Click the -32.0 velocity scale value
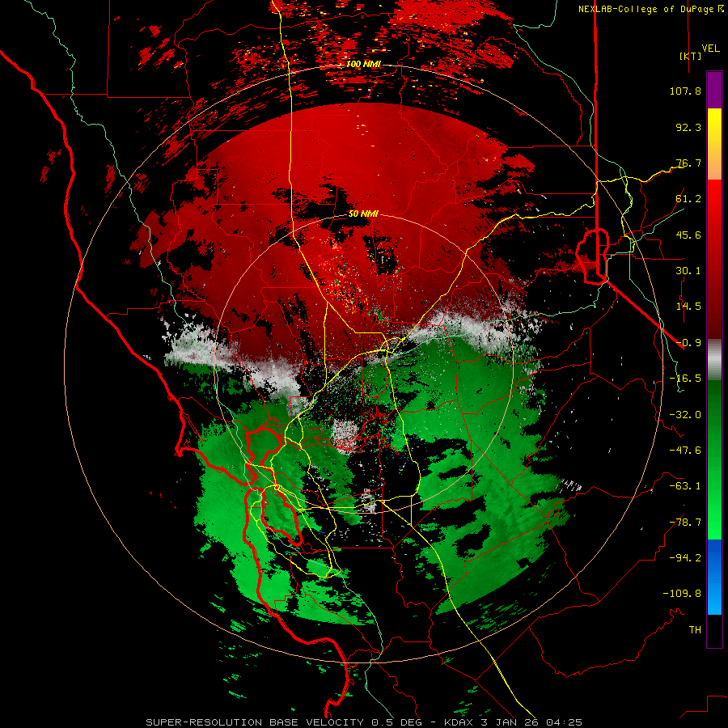Viewport: 728px width, 728px height. (685, 415)
